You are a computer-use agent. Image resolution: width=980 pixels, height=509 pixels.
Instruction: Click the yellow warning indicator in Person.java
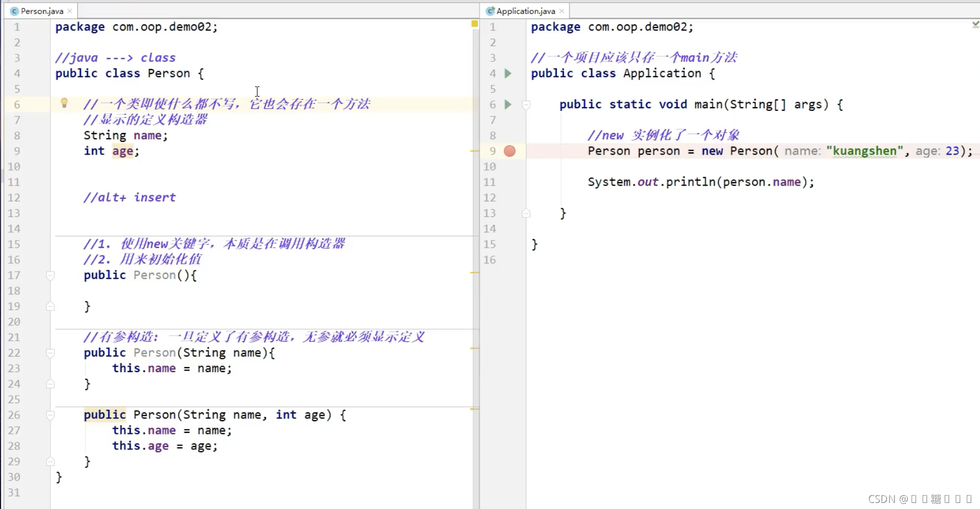(475, 24)
